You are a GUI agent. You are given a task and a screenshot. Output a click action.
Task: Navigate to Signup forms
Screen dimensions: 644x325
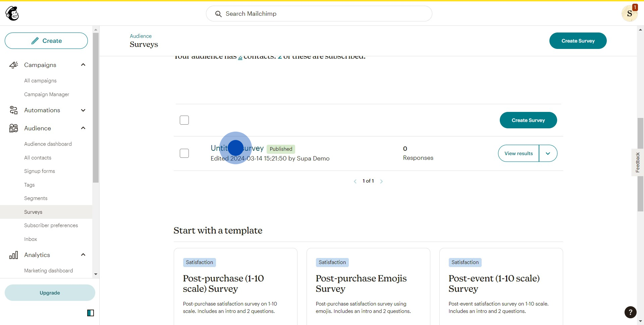pyautogui.click(x=39, y=171)
